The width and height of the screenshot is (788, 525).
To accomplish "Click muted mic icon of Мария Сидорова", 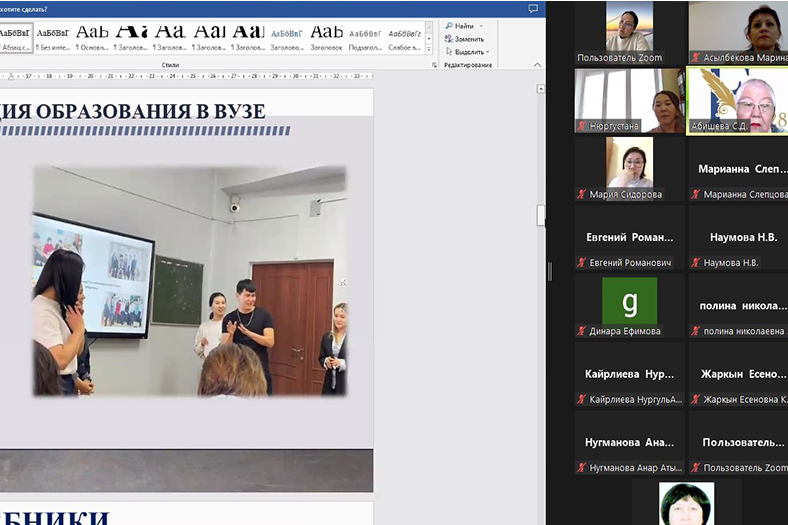I will [x=581, y=195].
